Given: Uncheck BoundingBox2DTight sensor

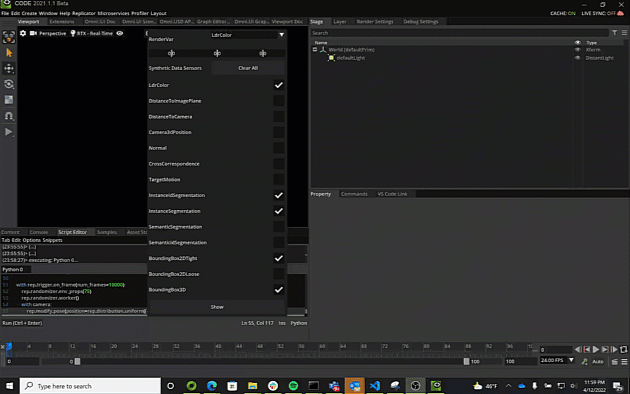Looking at the screenshot, I should (278, 258).
